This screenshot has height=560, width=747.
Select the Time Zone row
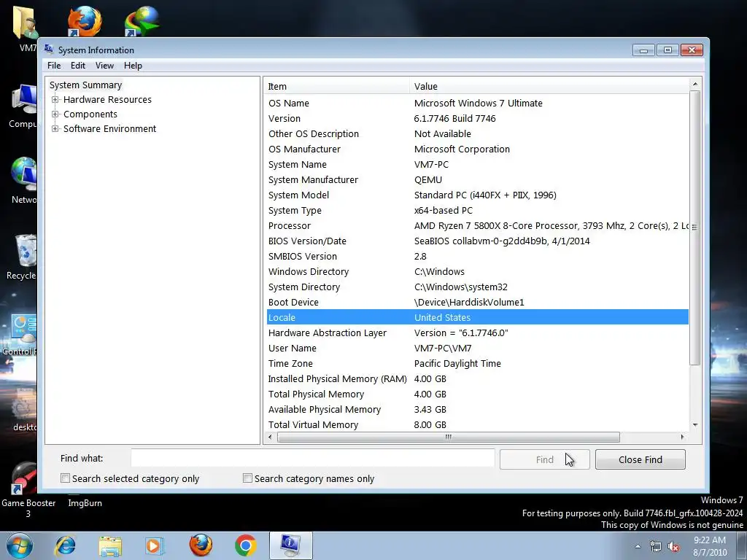tap(477, 363)
